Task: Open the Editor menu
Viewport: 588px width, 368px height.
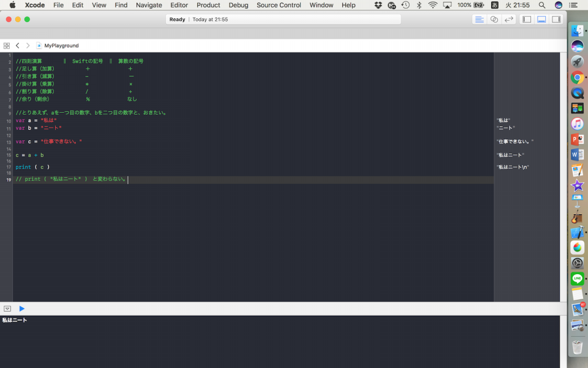Action: click(179, 5)
